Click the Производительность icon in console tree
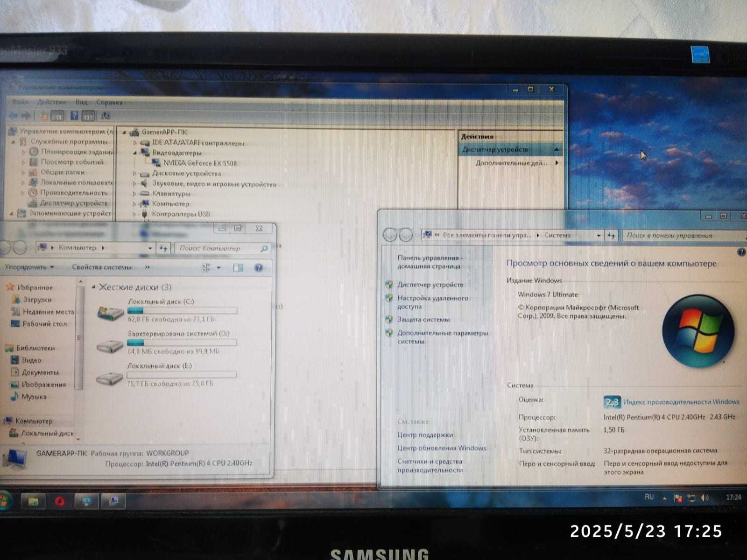 coord(33,193)
